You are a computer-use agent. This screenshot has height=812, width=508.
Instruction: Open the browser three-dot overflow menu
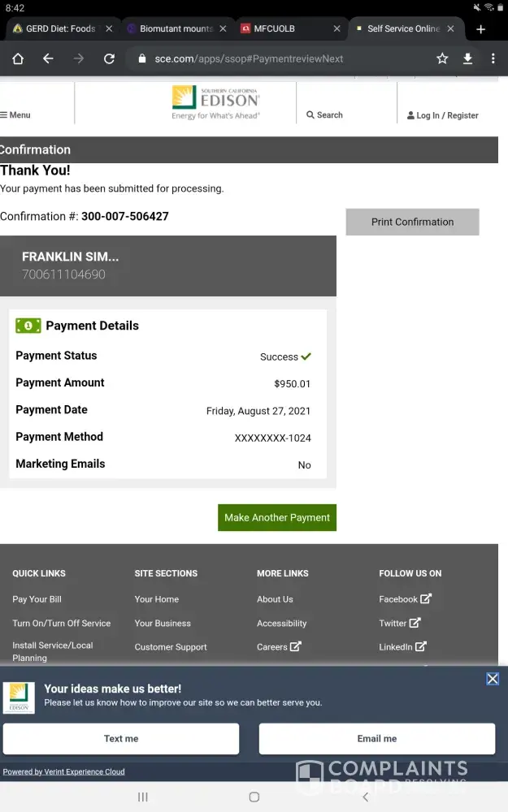[x=493, y=58]
